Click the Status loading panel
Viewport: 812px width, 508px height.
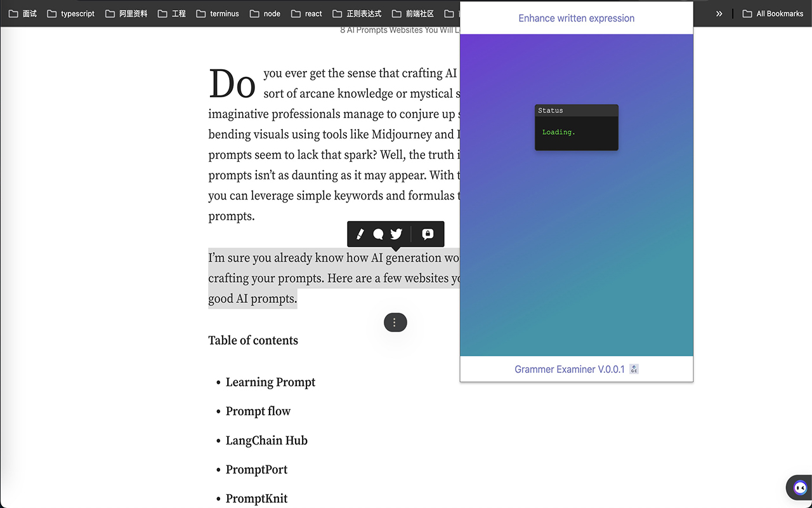[576, 127]
